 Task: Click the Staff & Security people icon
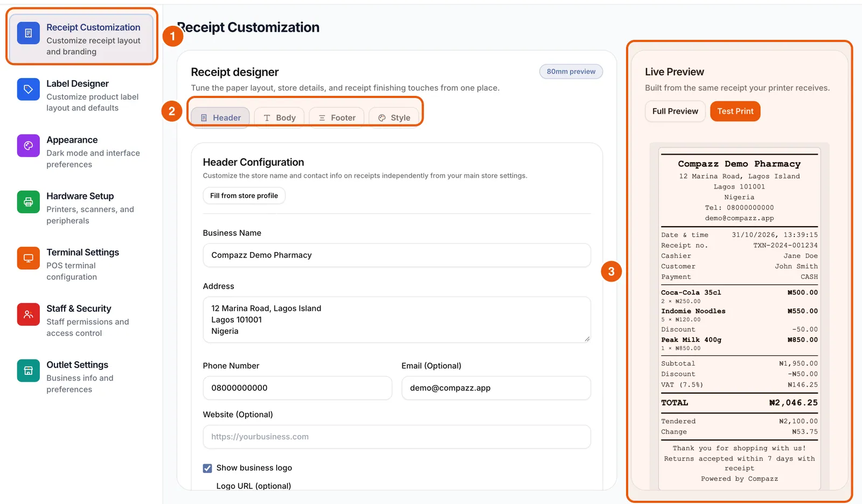pos(29,314)
